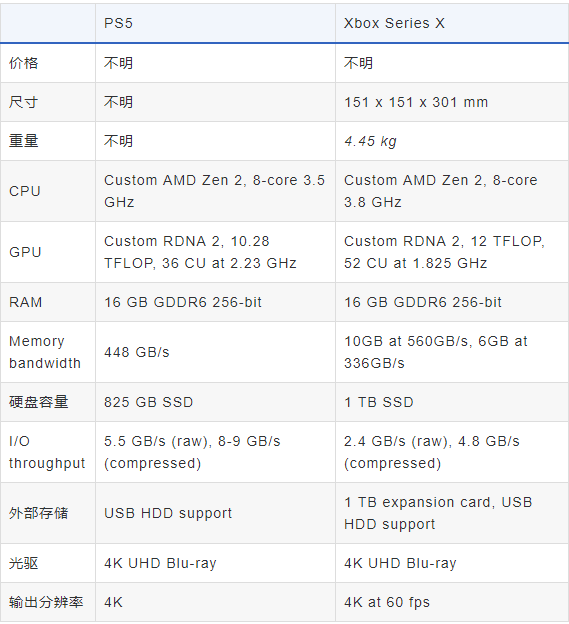Click the Memory bandwidth row label
Viewport: 569px width, 624px height.
tap(48, 352)
